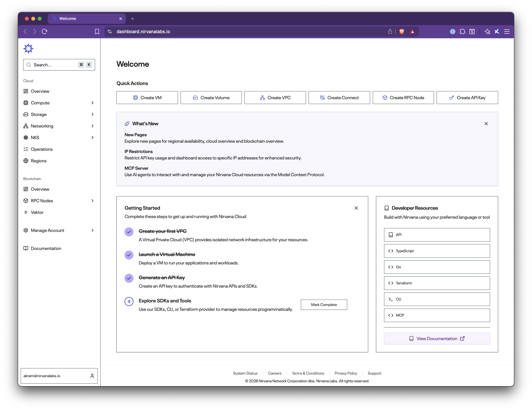
Task: Toggle the 'Launch a Virtual Machine' checkmark
Action: [x=129, y=255]
